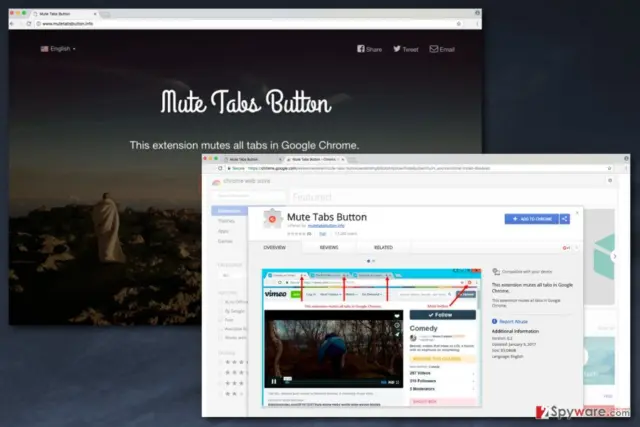This screenshot has width=640, height=427.
Task: Click the share icon beside Add to Chrome
Action: coord(564,219)
